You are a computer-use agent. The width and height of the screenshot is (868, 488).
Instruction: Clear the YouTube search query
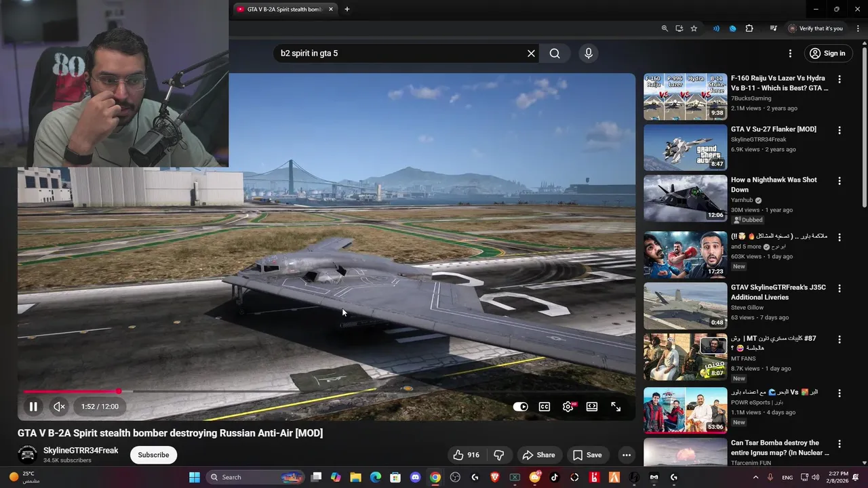(x=531, y=54)
